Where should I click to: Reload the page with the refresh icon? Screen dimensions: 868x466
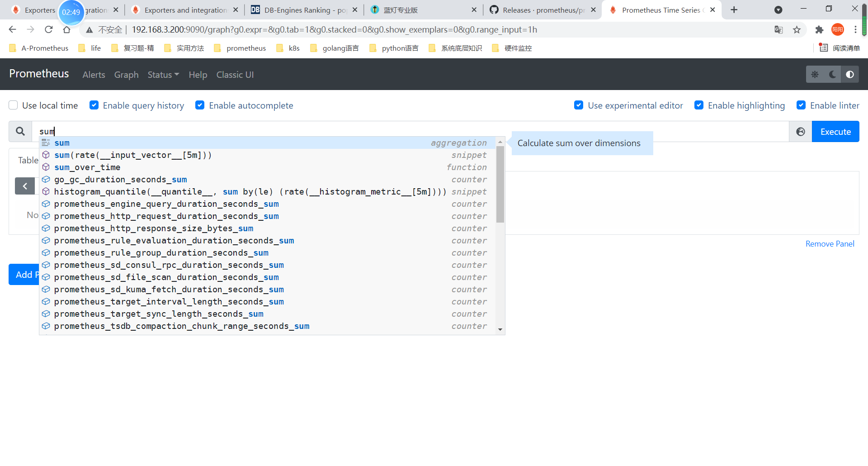[48, 30]
